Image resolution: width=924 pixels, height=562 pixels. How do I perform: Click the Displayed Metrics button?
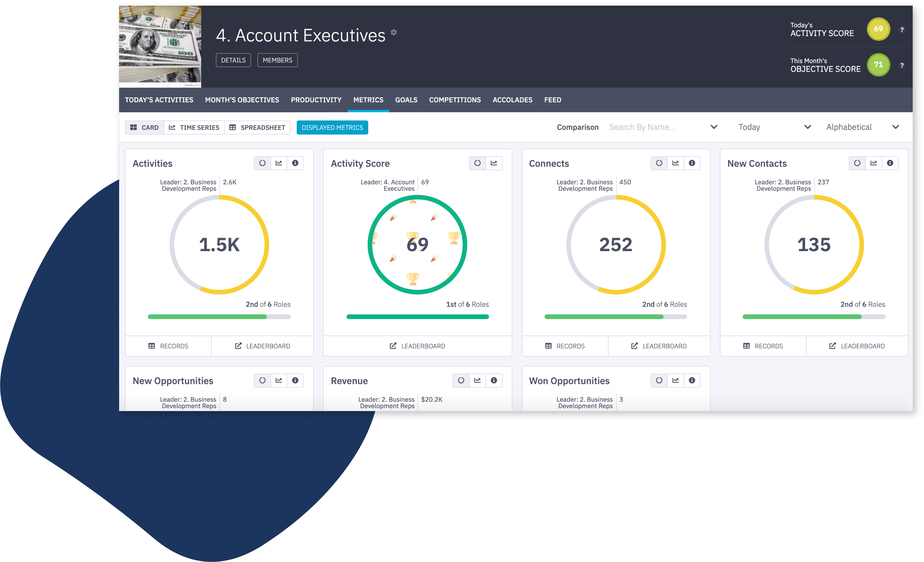tap(332, 127)
